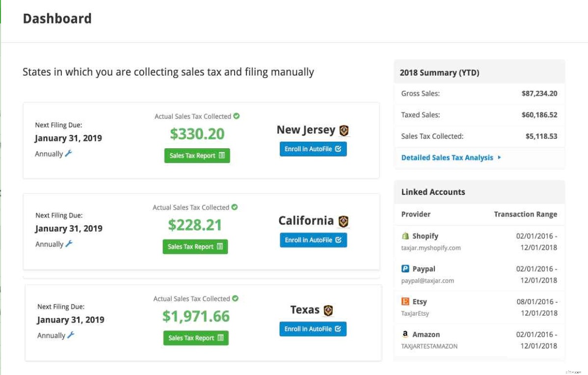Enroll New Jersey in AutoFile
Viewport: 588px width, 375px height.
[x=313, y=149]
